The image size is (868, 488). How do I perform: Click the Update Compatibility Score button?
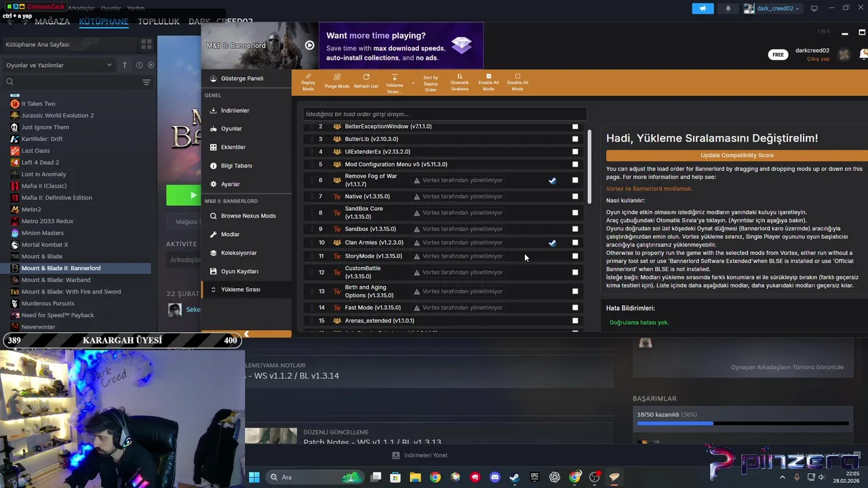click(736, 155)
